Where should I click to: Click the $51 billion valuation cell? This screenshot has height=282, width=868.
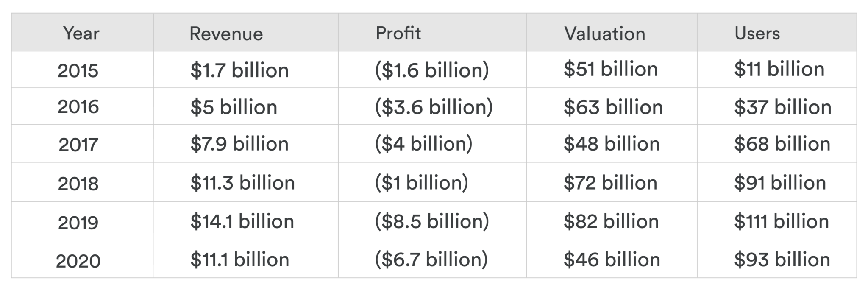pyautogui.click(x=610, y=69)
